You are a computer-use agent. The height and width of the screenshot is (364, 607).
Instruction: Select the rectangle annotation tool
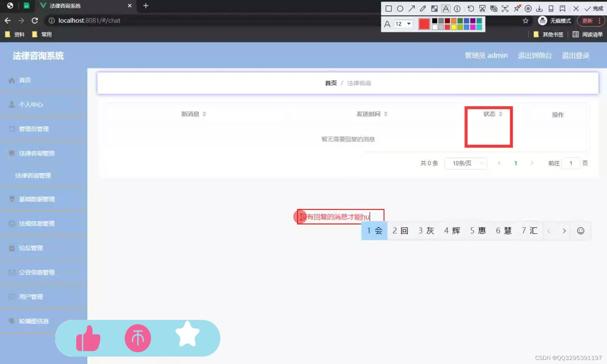pyautogui.click(x=388, y=9)
